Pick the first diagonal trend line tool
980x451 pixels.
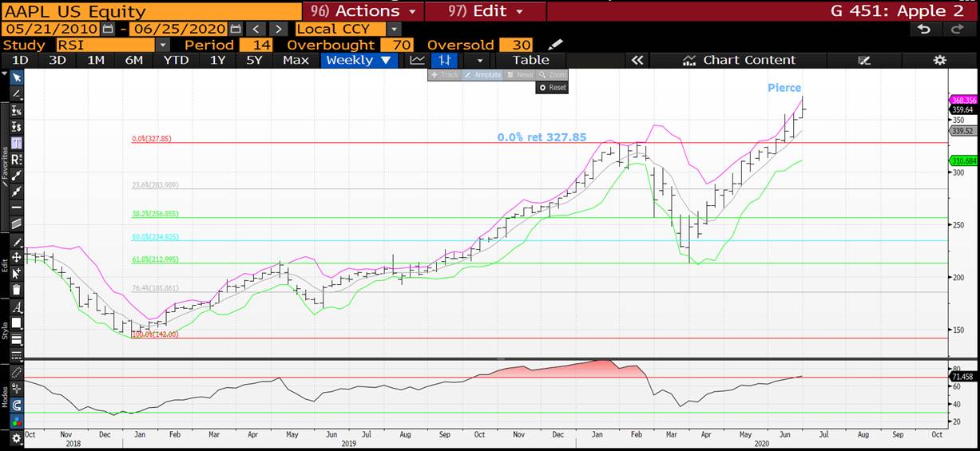(x=17, y=175)
